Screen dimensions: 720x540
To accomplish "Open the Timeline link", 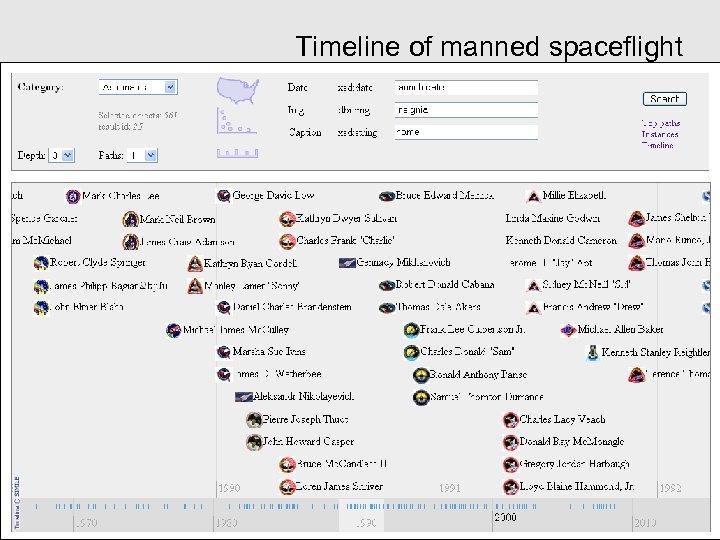I will (x=658, y=145).
